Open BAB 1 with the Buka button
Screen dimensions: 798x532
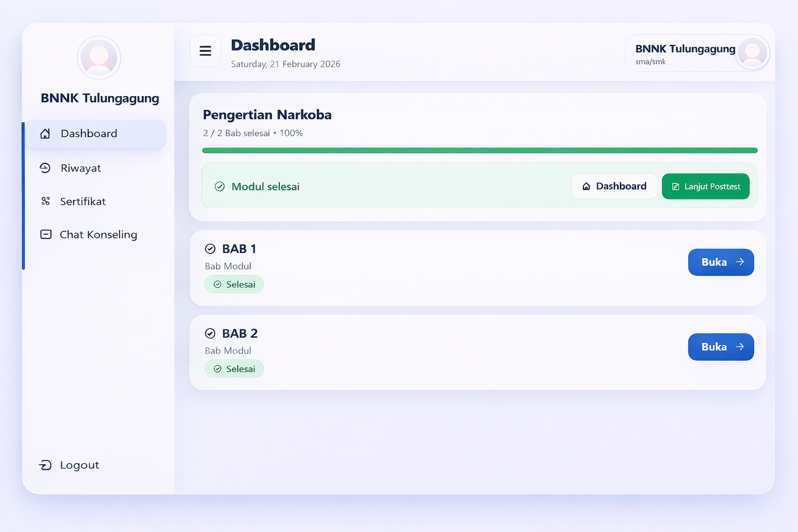[x=721, y=262]
